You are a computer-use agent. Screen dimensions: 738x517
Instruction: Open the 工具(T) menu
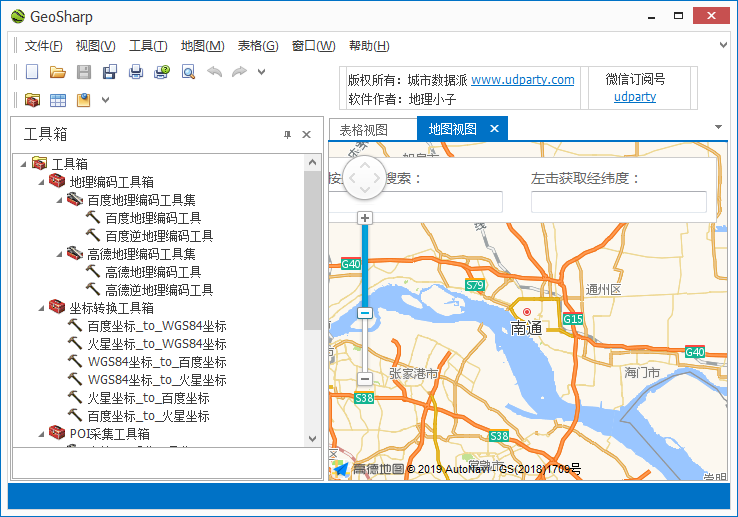point(148,46)
